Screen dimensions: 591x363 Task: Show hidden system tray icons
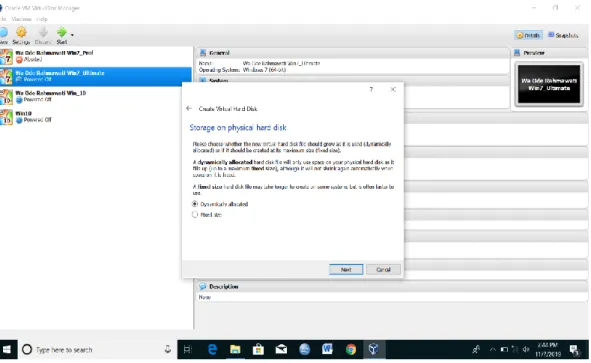pos(492,350)
